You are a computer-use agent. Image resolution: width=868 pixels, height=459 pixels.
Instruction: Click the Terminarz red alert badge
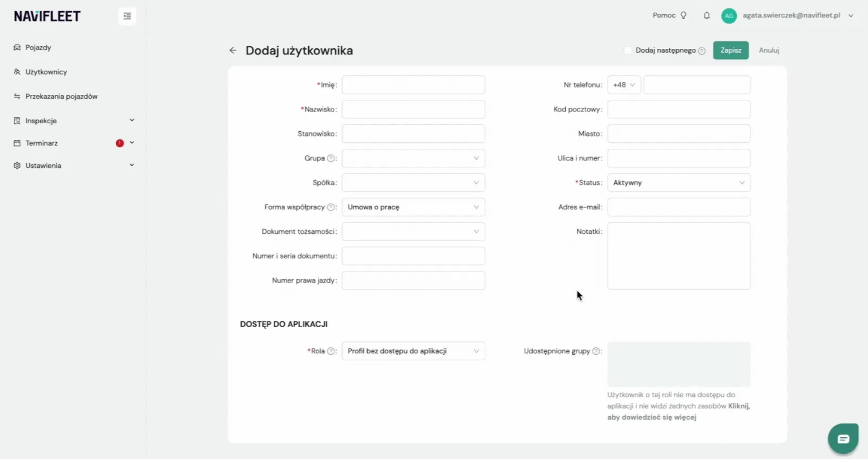pyautogui.click(x=120, y=143)
